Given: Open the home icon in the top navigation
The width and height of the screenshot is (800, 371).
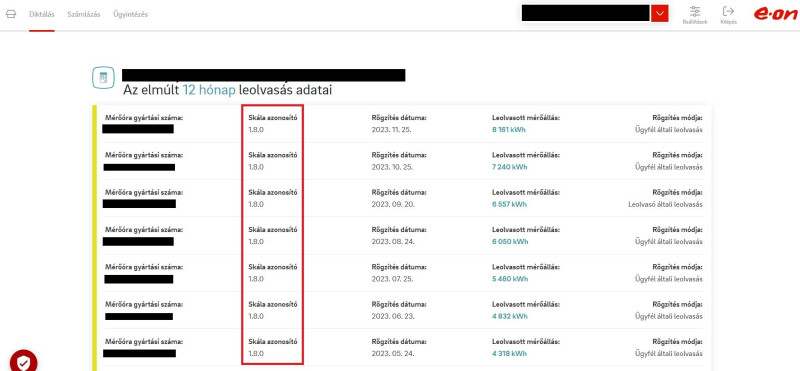Looking at the screenshot, I should tap(11, 14).
